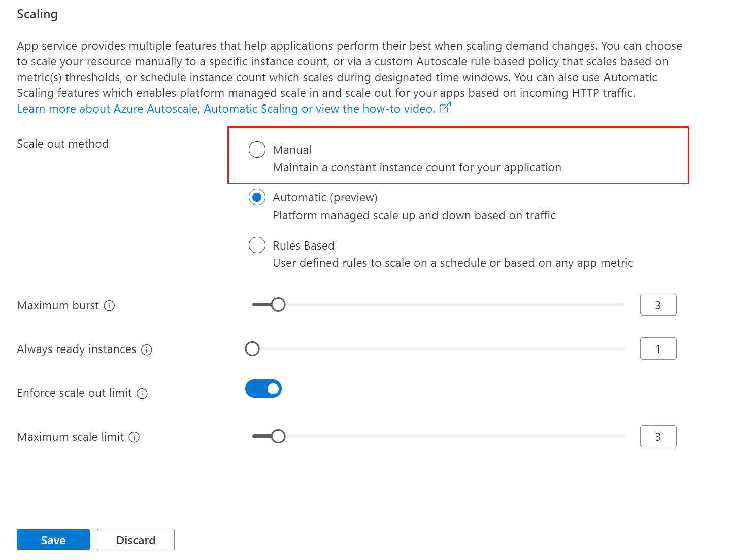This screenshot has width=733, height=560.
Task: Click the Maximum burst value field
Action: point(658,305)
